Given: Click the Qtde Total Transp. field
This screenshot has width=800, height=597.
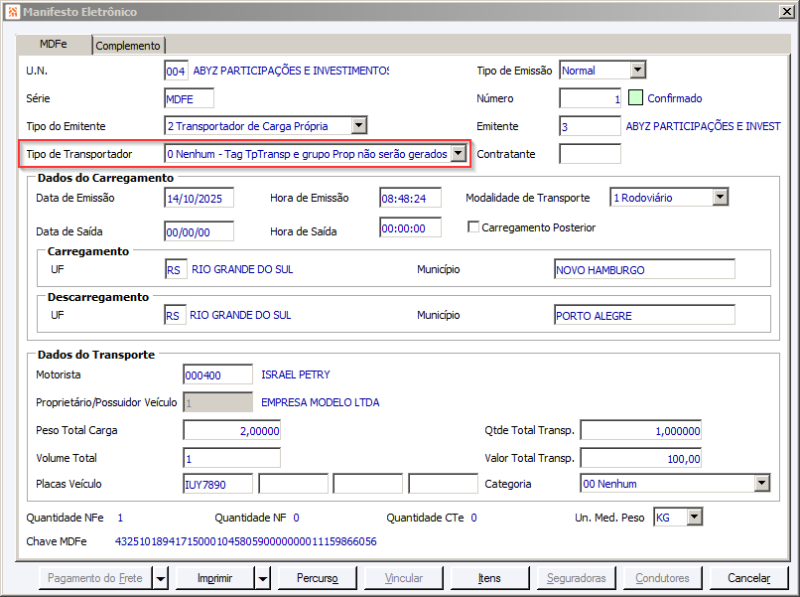Looking at the screenshot, I should (x=641, y=430).
